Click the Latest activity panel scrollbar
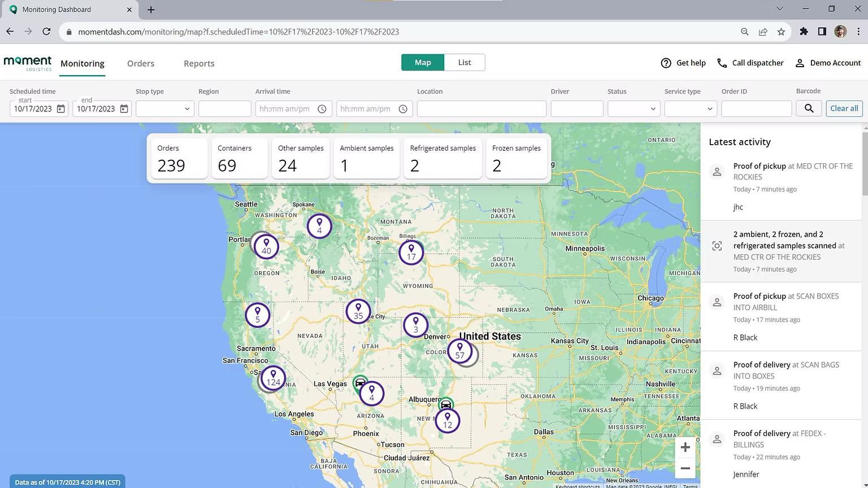868x488 pixels. pos(865,164)
